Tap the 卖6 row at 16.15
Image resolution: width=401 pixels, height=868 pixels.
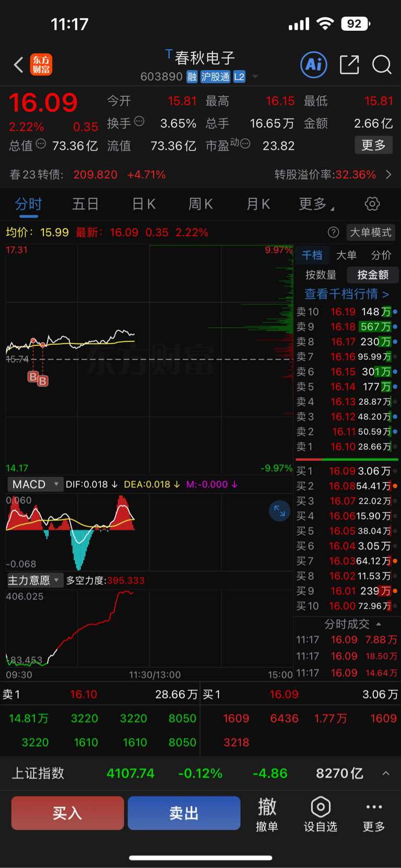(347, 372)
